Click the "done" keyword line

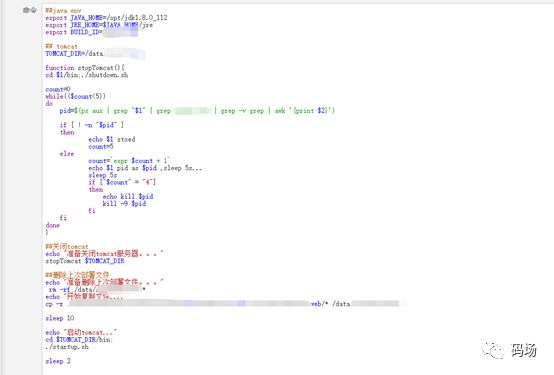coord(52,225)
